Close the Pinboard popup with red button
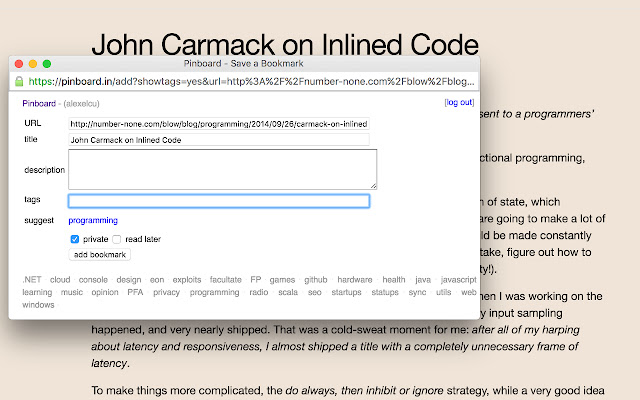This screenshot has width=640, height=400. pyautogui.click(x=19, y=64)
